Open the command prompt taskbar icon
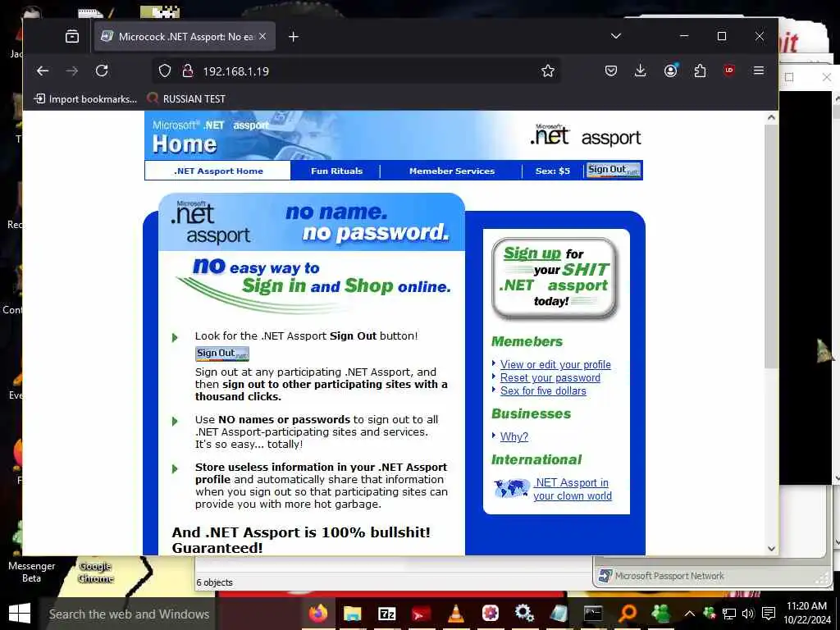The width and height of the screenshot is (840, 630). (x=592, y=614)
